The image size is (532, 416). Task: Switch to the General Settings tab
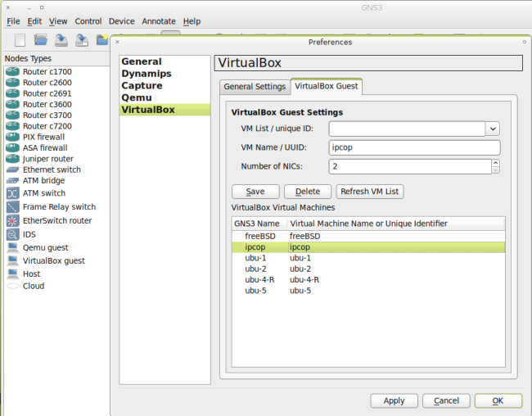point(255,86)
